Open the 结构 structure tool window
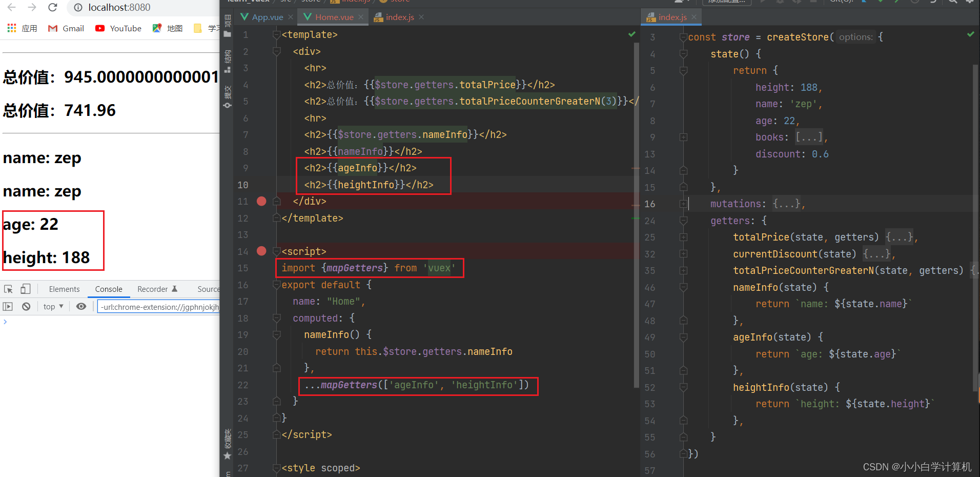Viewport: 980px width, 477px height. coord(228,62)
